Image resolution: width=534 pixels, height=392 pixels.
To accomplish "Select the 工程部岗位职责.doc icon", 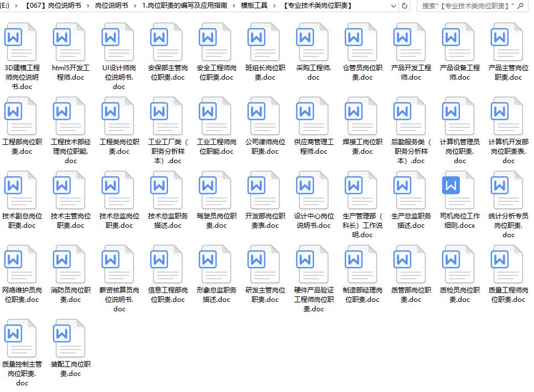I will [20, 116].
